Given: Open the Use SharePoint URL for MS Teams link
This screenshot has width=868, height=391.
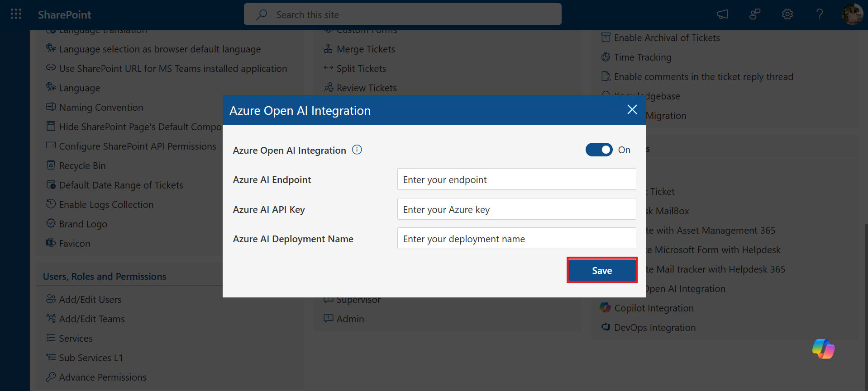Looking at the screenshot, I should (173, 68).
